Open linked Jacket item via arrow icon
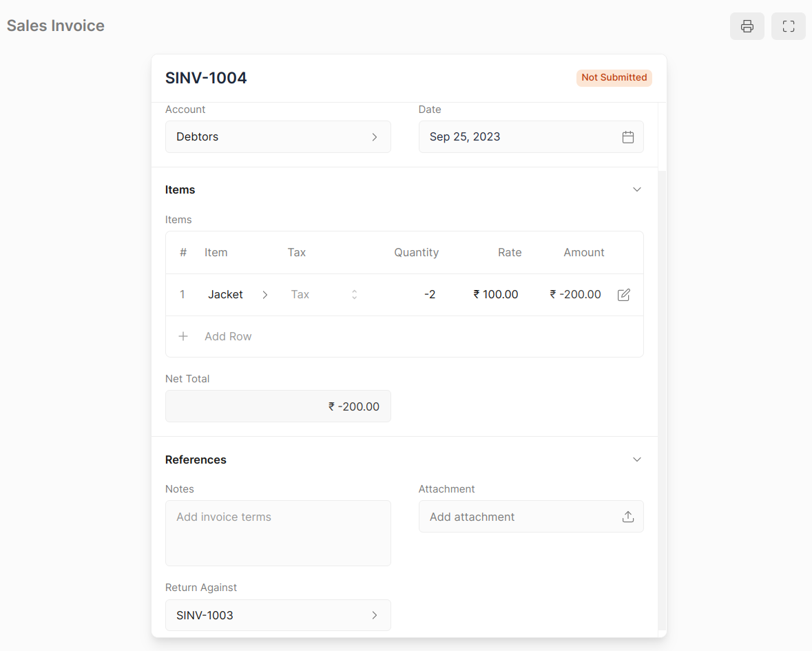 265,295
